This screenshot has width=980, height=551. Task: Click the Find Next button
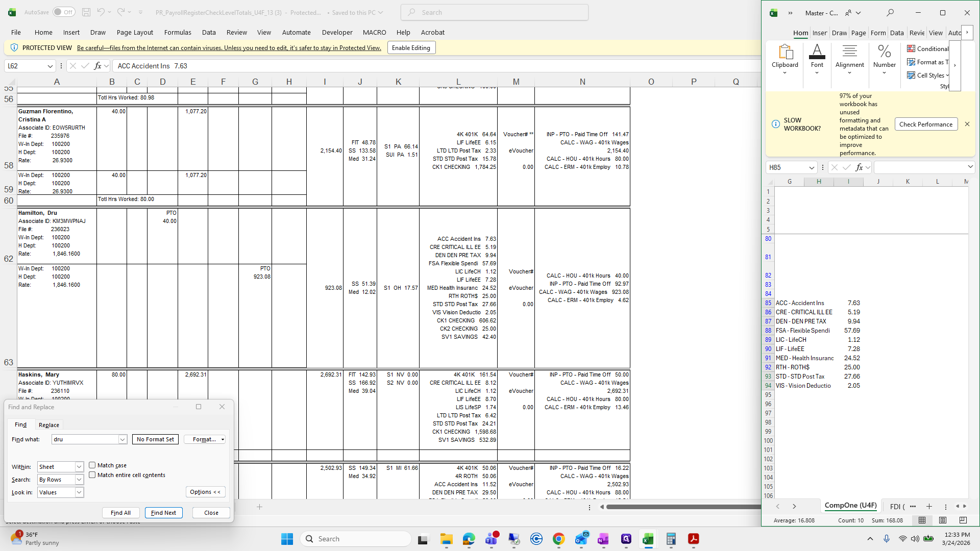pyautogui.click(x=163, y=513)
